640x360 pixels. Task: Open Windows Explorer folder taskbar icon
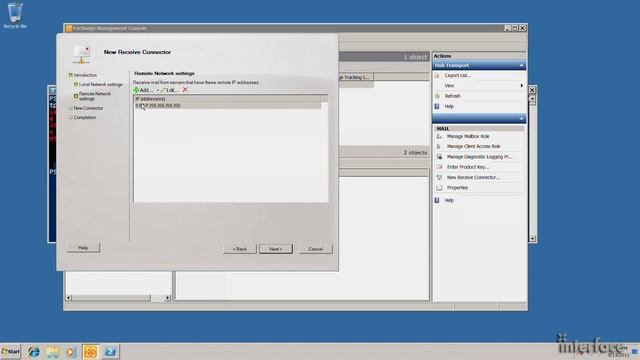53,351
